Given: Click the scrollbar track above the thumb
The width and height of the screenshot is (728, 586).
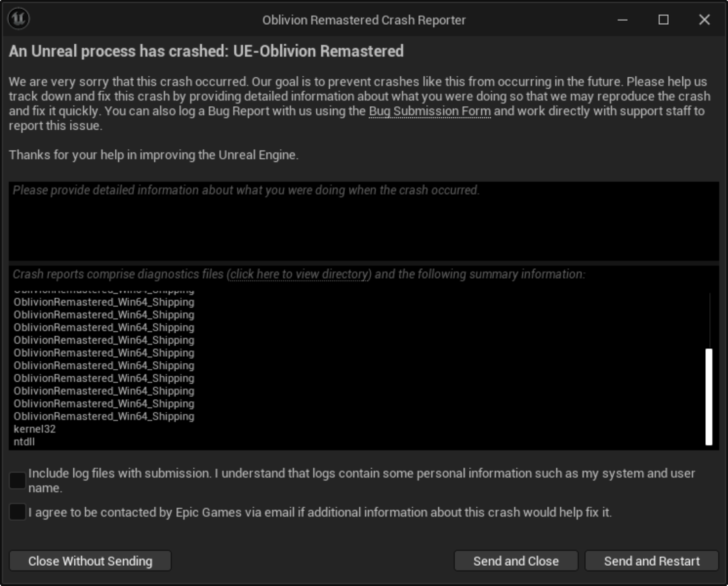Looking at the screenshot, I should pyautogui.click(x=709, y=320).
